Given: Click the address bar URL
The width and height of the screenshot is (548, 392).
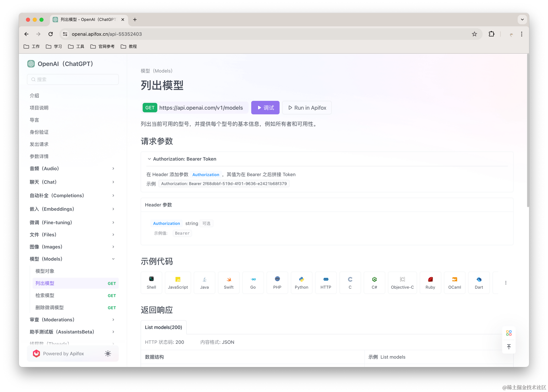Looking at the screenshot, I should point(107,34).
